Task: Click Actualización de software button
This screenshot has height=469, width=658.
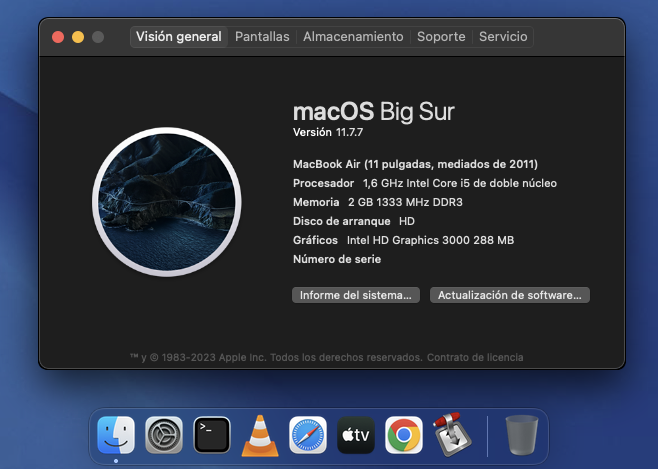Action: click(510, 295)
